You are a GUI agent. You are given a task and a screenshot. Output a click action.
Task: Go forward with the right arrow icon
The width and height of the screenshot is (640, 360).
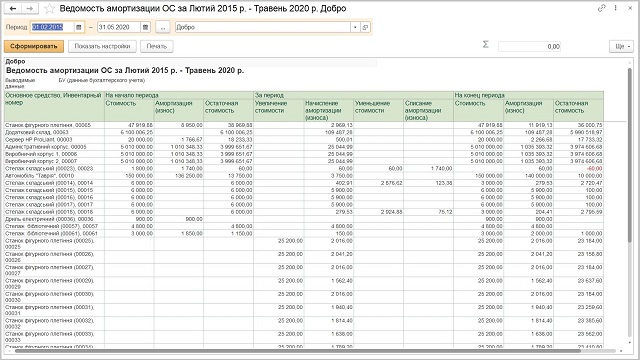click(30, 8)
